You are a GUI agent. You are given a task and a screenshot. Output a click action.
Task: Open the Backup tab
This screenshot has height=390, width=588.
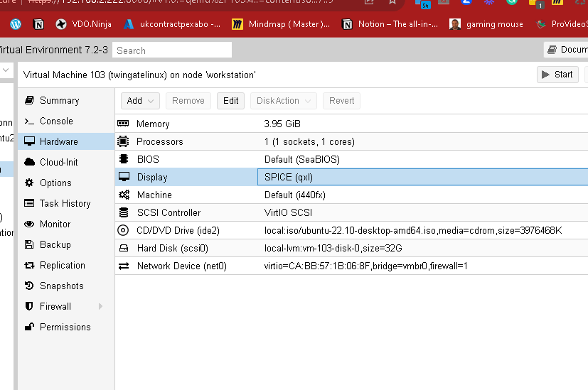point(66,244)
